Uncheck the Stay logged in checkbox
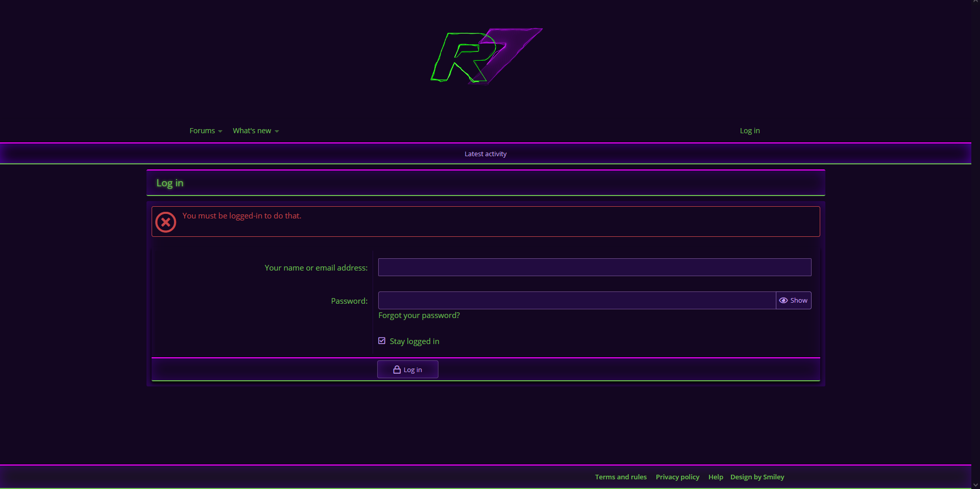 [382, 341]
